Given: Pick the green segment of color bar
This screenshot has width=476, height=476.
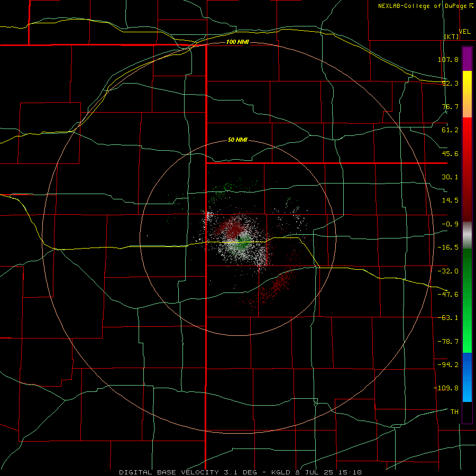Looking at the screenshot, I should click(467, 300).
